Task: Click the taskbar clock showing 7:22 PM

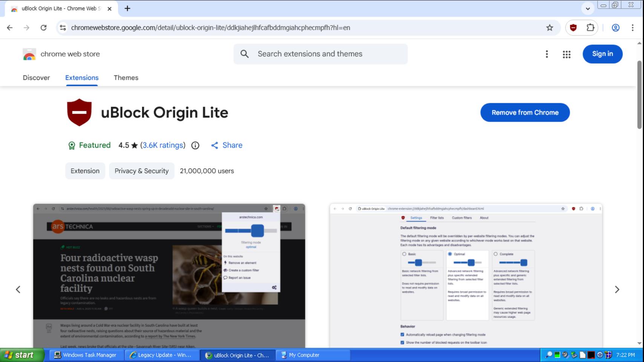Action: click(626, 355)
